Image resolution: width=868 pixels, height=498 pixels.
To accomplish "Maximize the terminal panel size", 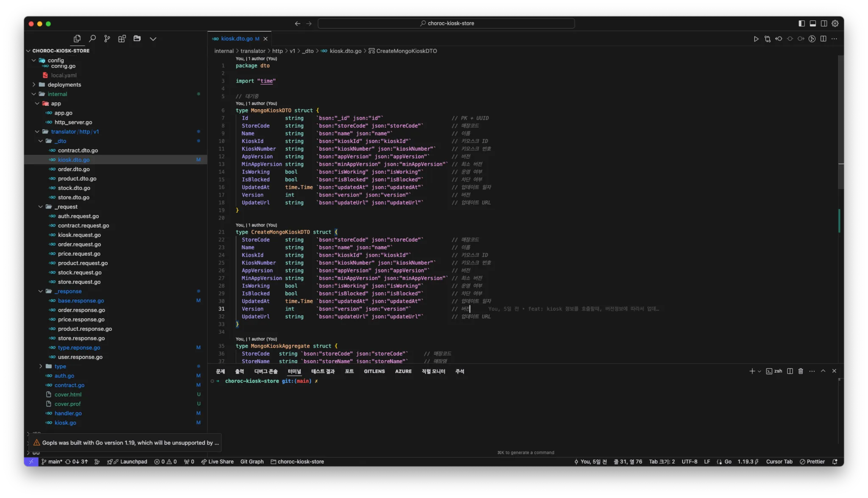I will click(823, 371).
